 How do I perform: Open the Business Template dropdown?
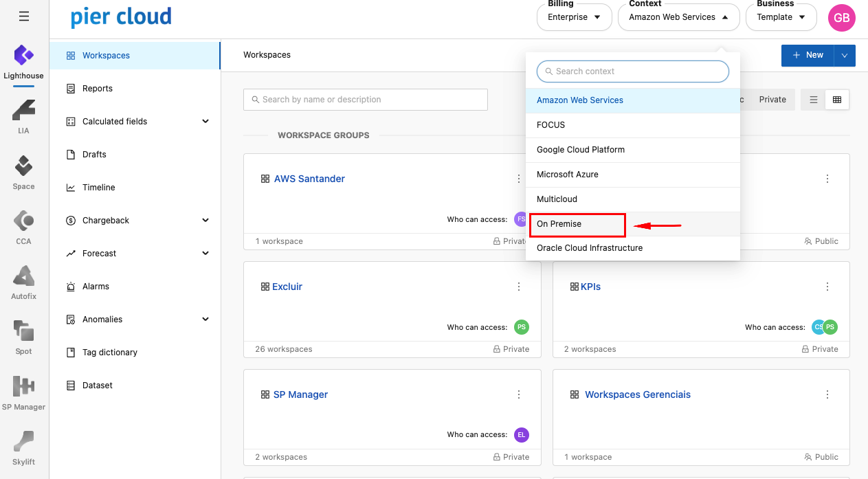781,17
